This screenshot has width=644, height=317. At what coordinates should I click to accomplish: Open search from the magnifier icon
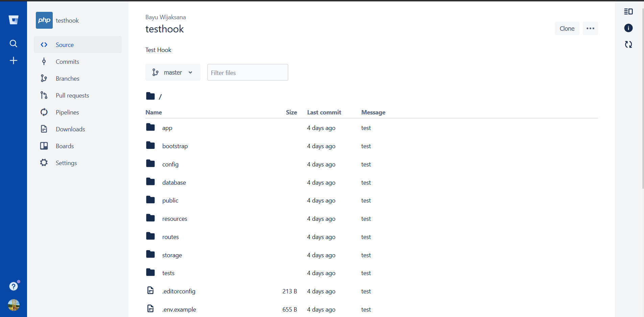[14, 44]
